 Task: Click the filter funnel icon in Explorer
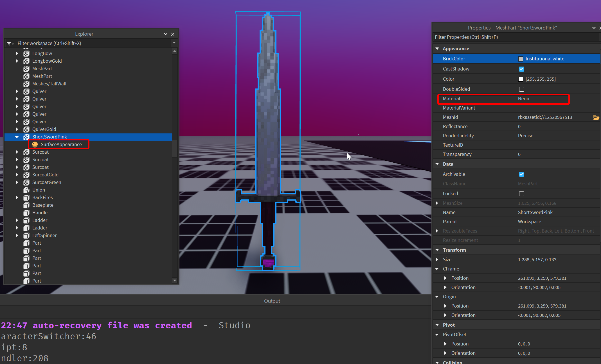[x=10, y=44]
